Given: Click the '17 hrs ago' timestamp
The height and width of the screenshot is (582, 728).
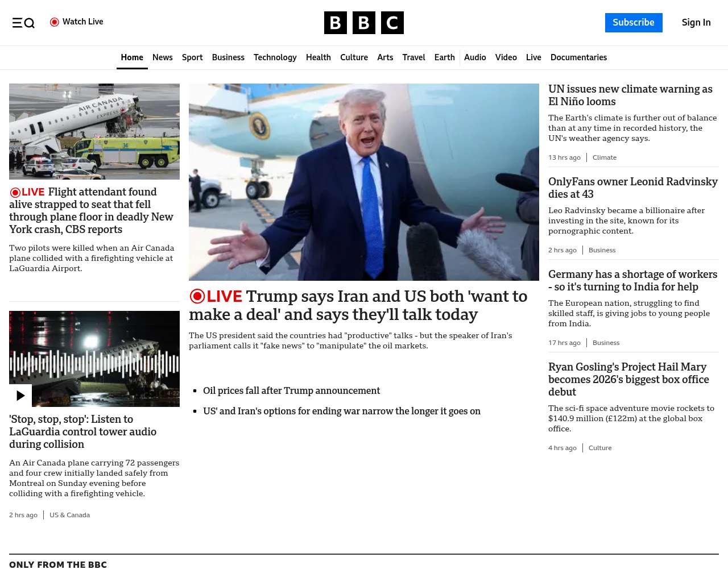Looking at the screenshot, I should (564, 343).
